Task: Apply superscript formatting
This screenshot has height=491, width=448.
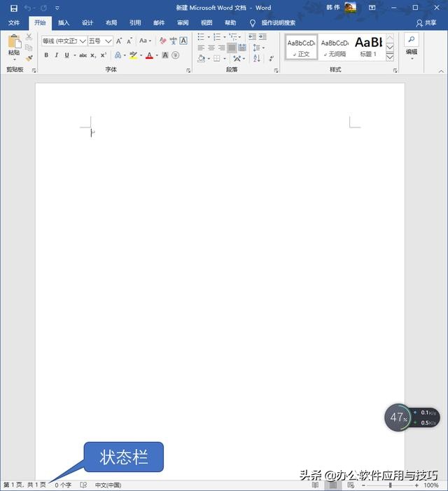Action: [x=104, y=55]
